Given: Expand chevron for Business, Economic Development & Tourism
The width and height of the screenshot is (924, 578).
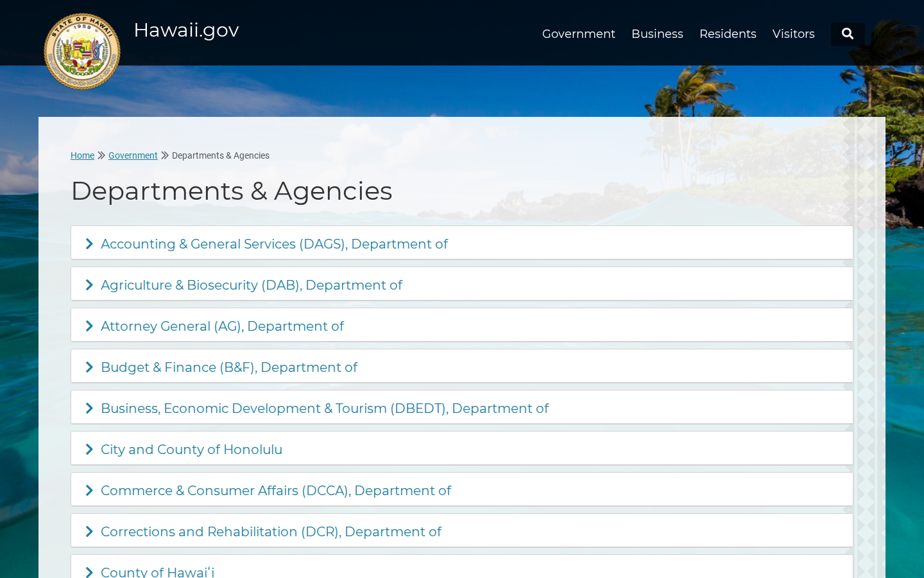Looking at the screenshot, I should (89, 408).
